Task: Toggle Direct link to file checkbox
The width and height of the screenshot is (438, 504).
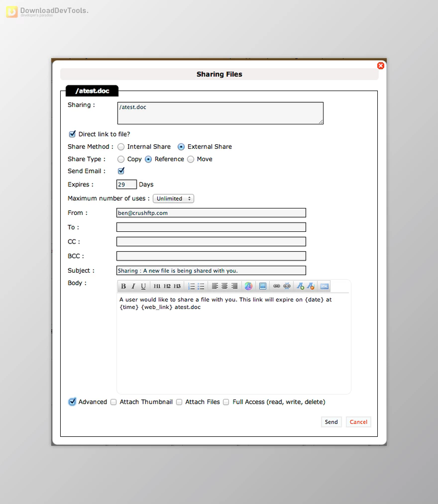Action: click(72, 134)
